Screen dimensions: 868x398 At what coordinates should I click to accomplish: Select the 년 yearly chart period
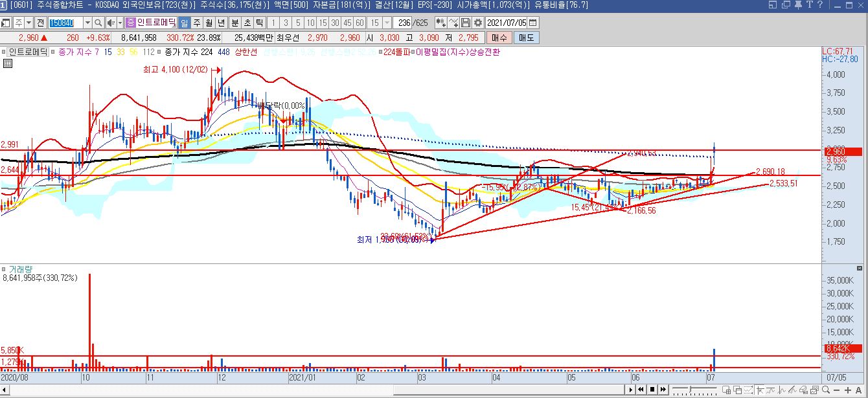tap(221, 23)
